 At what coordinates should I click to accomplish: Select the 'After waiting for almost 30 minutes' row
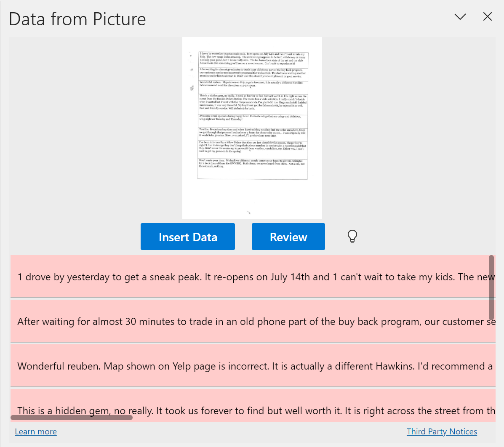253,322
